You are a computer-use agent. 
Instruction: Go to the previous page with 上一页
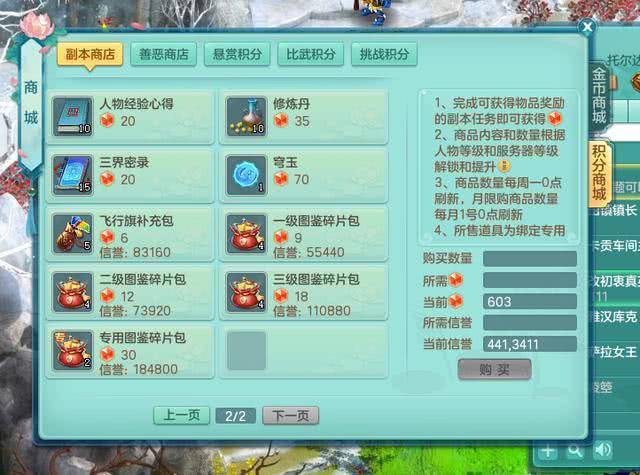click(182, 415)
